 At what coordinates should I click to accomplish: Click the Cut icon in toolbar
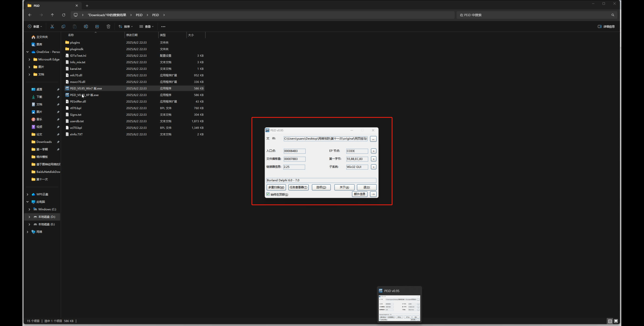pos(52,26)
